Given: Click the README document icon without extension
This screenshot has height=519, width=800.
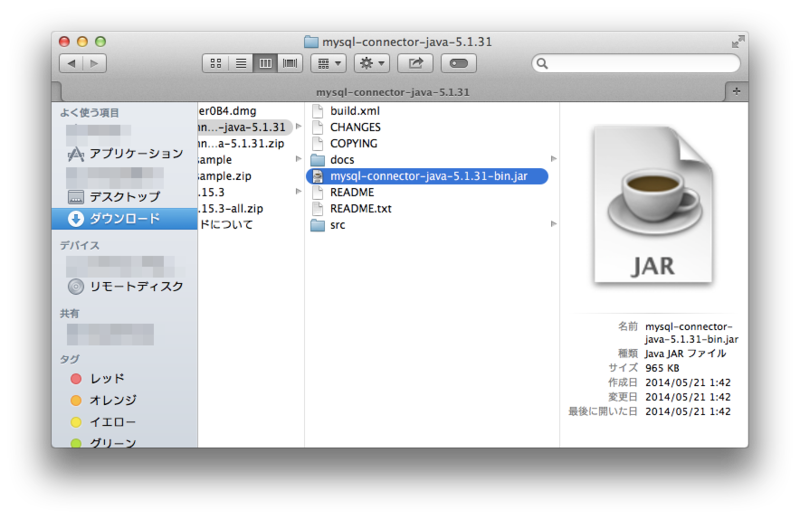Looking at the screenshot, I should click(318, 192).
